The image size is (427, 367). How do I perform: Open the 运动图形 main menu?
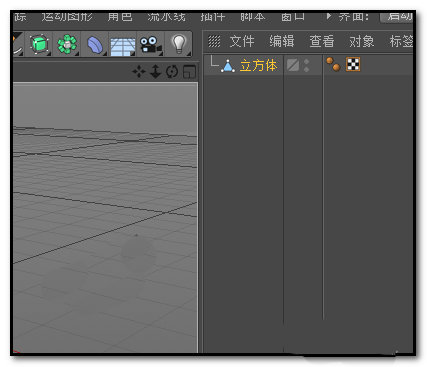(x=67, y=16)
